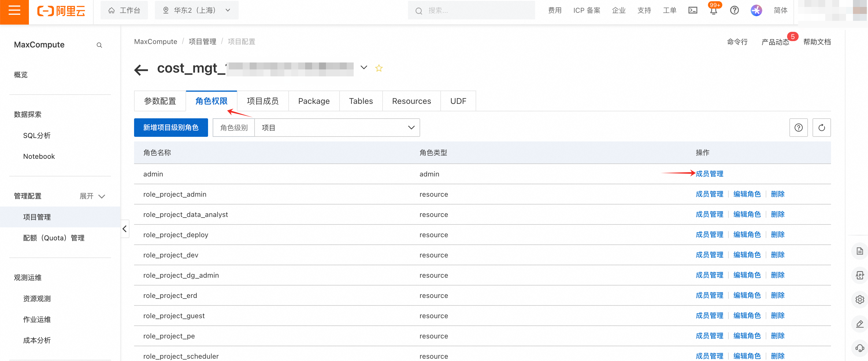Click the MaxCompute breadcrumb
Viewport: 868px width, 361px height.
pos(155,41)
